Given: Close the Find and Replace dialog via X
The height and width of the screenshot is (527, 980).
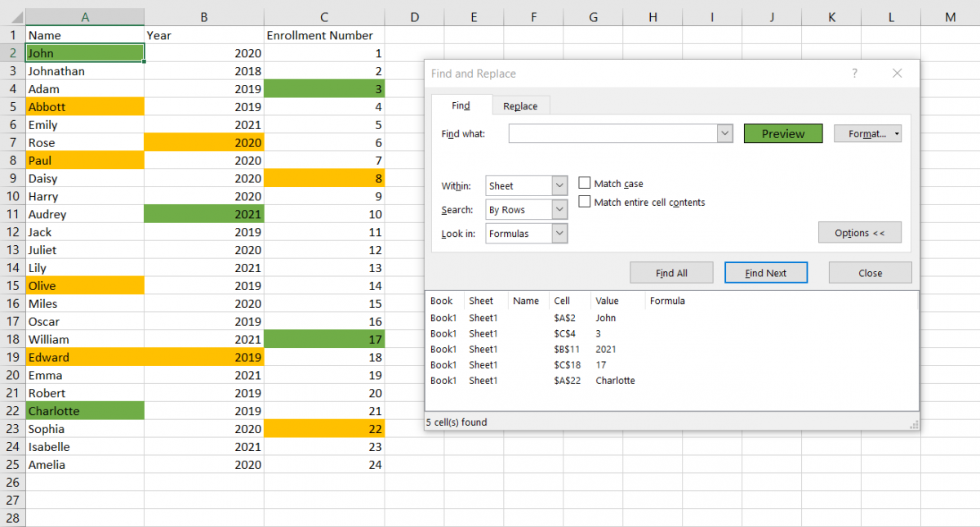Looking at the screenshot, I should 897,74.
